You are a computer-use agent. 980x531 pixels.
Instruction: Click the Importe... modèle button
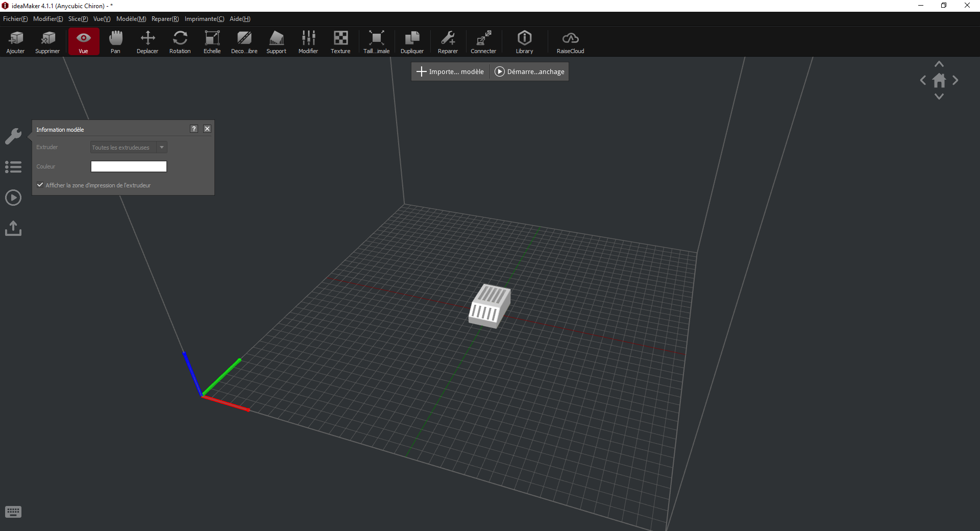tap(451, 71)
